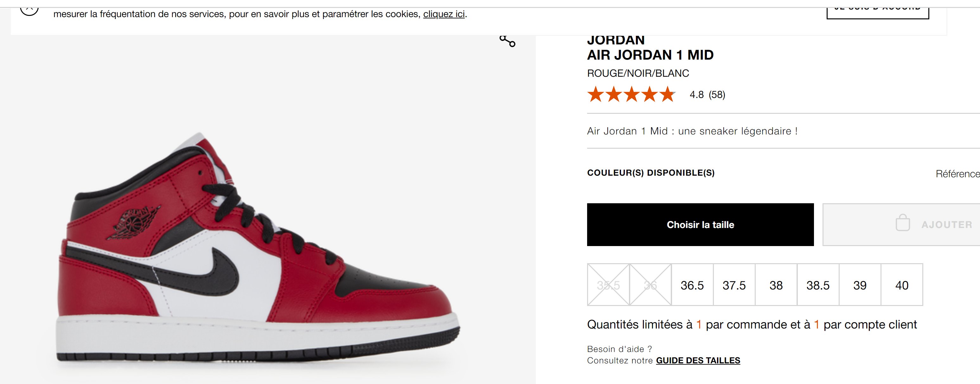Open the GUIDE DES TAILLES link
The width and height of the screenshot is (980, 384).
(698, 361)
